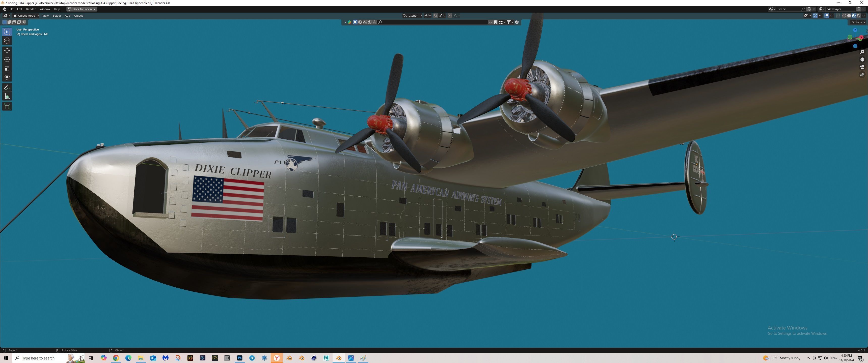Toggle show overlays button
The height and width of the screenshot is (363, 868).
[x=827, y=15]
